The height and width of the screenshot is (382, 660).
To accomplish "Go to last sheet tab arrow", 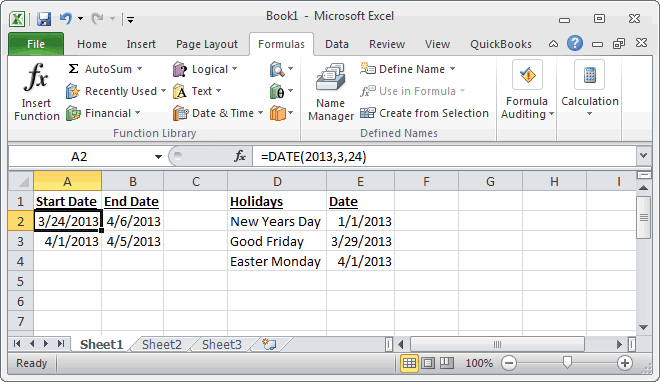I will tap(61, 344).
